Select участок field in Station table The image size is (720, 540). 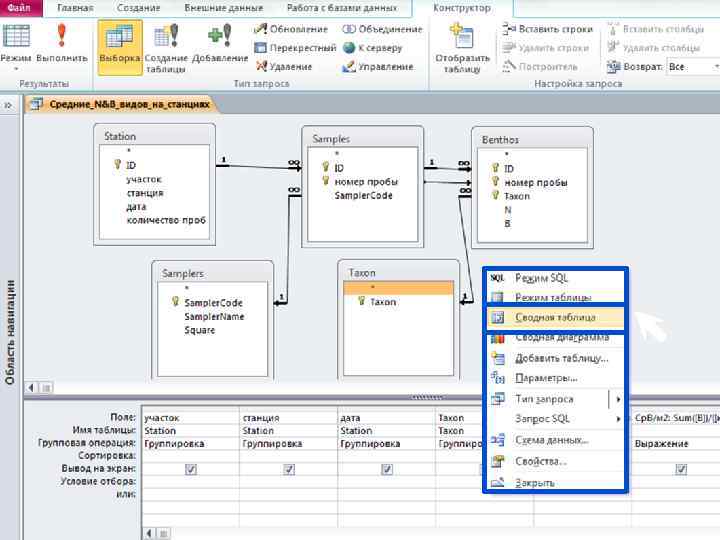pos(144,180)
